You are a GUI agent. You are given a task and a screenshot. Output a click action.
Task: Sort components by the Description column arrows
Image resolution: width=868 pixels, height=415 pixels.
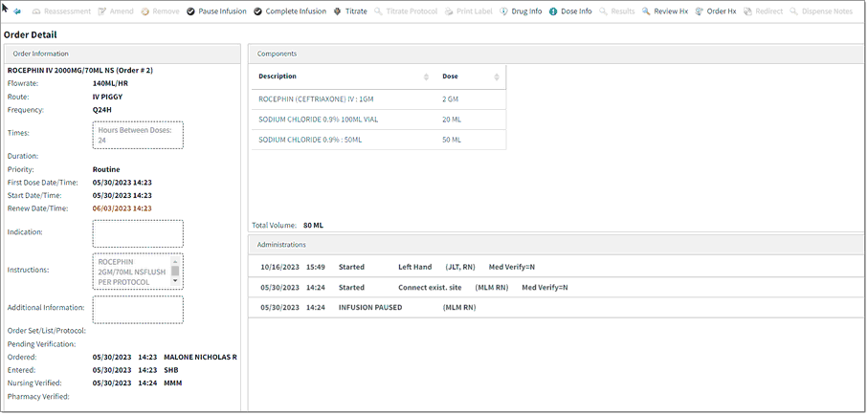pyautogui.click(x=426, y=76)
